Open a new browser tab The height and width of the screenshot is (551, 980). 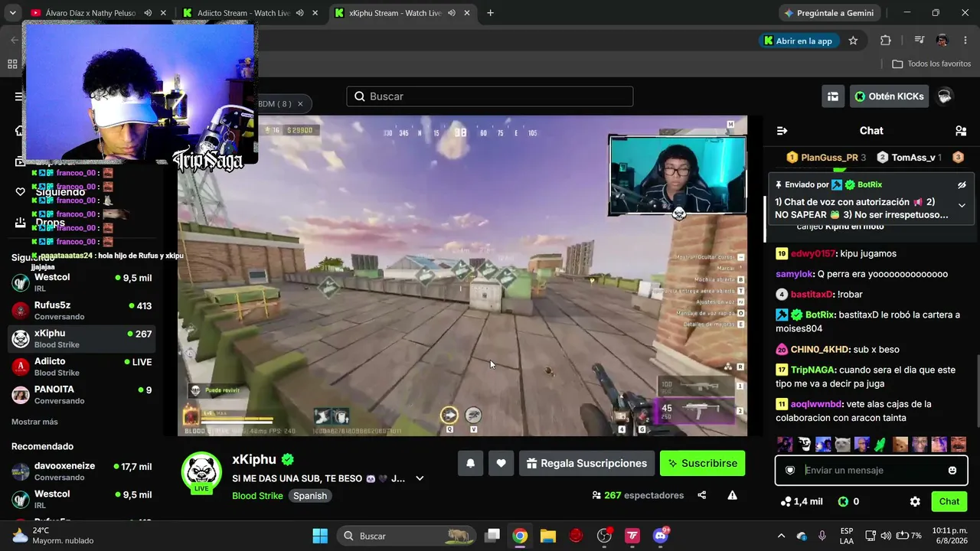(490, 13)
